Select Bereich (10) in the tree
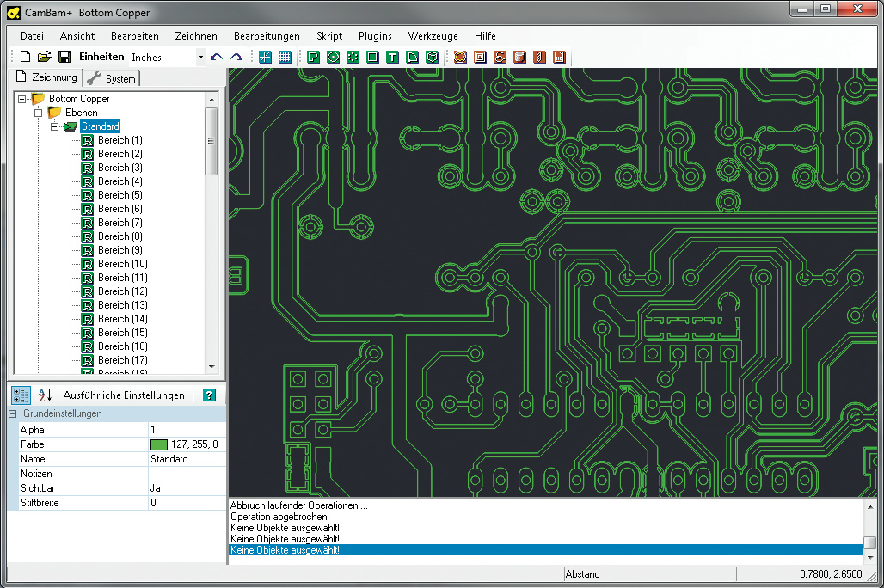The height and width of the screenshot is (588, 884). point(122,264)
